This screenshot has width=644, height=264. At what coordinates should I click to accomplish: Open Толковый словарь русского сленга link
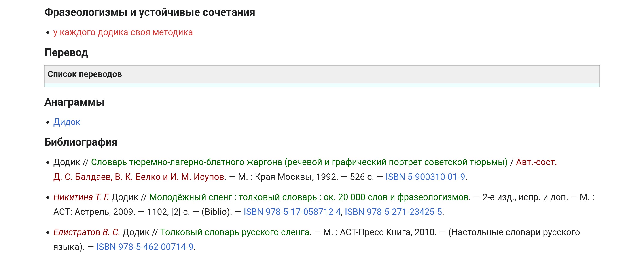[236, 232]
